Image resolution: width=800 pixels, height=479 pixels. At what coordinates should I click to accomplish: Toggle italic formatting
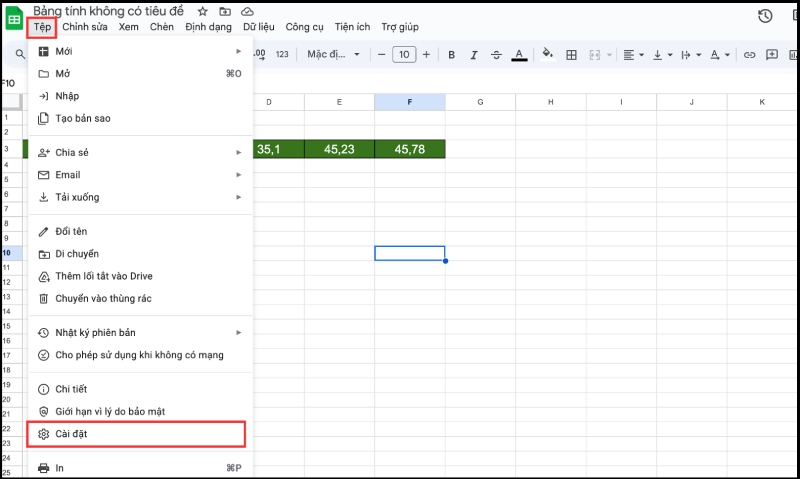click(x=474, y=55)
